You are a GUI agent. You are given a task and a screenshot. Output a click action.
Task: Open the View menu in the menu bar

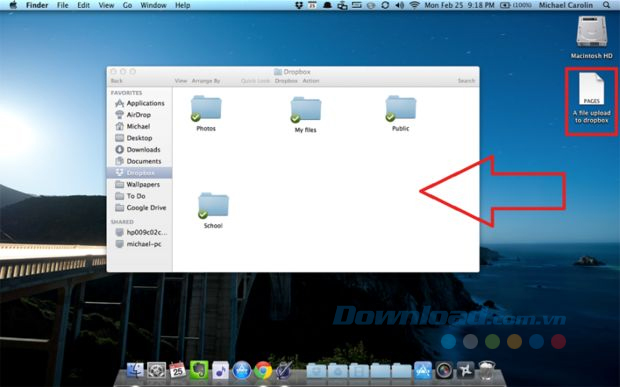point(106,5)
